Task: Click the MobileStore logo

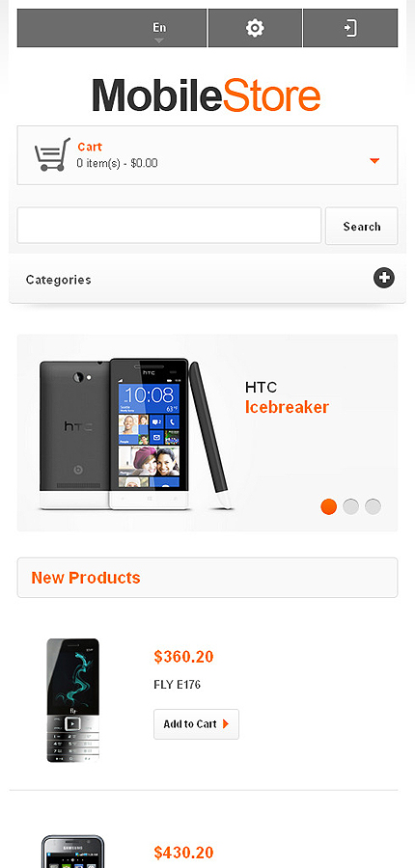Action: 207,95
